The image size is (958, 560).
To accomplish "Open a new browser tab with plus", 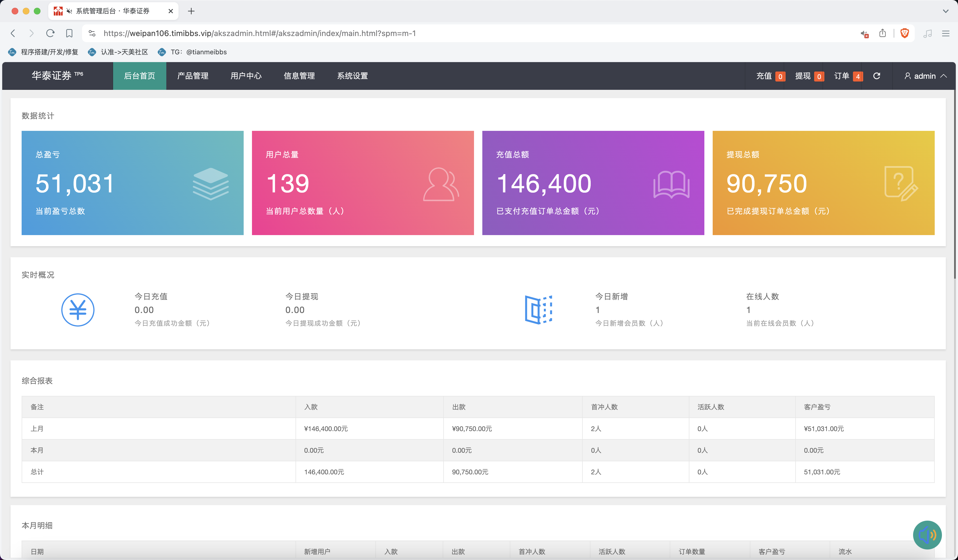I will [191, 11].
